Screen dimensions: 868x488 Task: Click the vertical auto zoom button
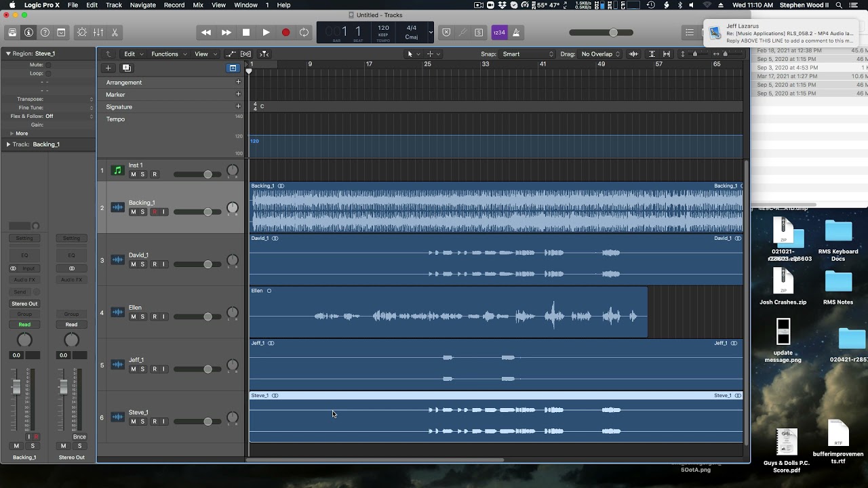(x=652, y=54)
